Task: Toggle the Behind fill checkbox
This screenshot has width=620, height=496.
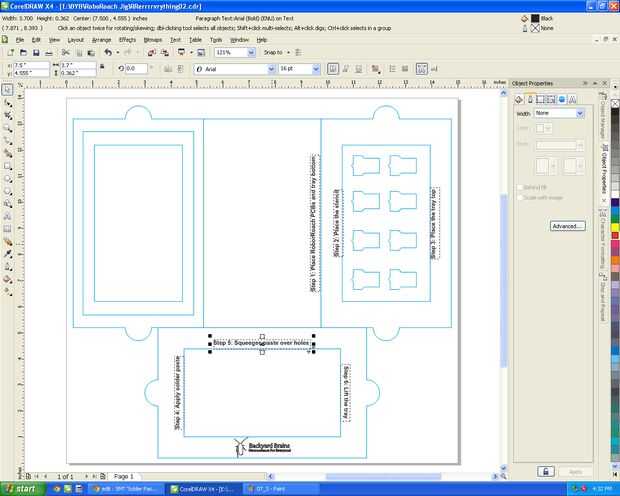Action: pyautogui.click(x=520, y=187)
